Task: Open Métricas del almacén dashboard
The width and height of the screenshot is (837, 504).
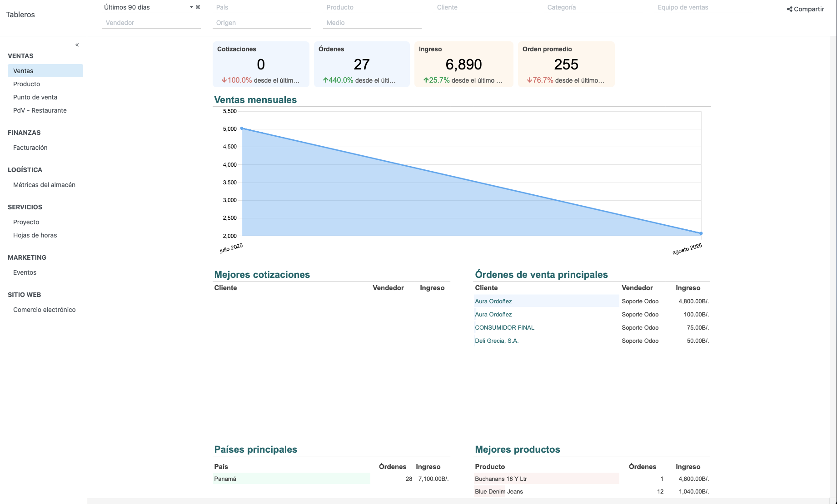Action: click(x=44, y=185)
